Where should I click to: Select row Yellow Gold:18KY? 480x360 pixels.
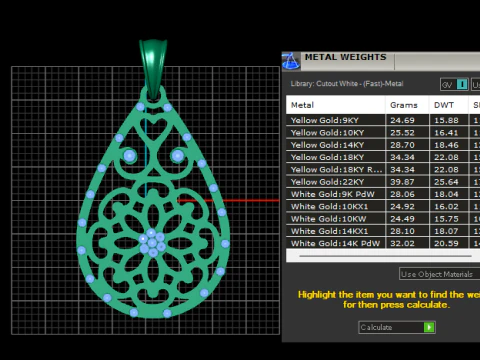click(383, 157)
